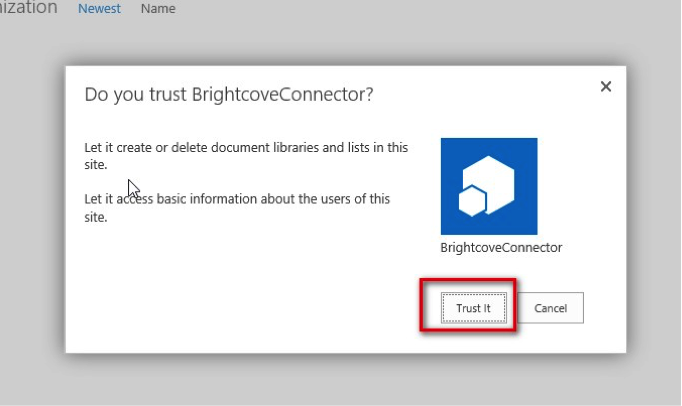The image size is (682, 406).
Task: Click the Trust It button
Action: click(x=473, y=309)
